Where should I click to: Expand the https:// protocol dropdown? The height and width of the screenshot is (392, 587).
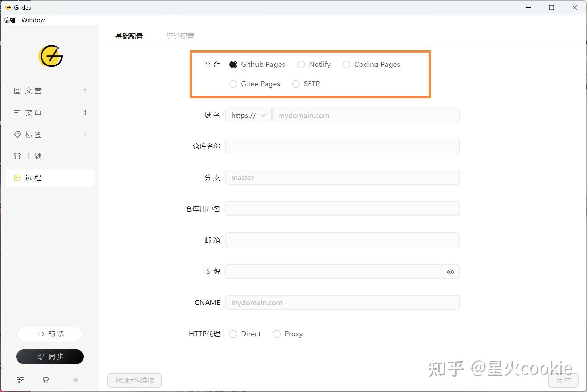(249, 115)
